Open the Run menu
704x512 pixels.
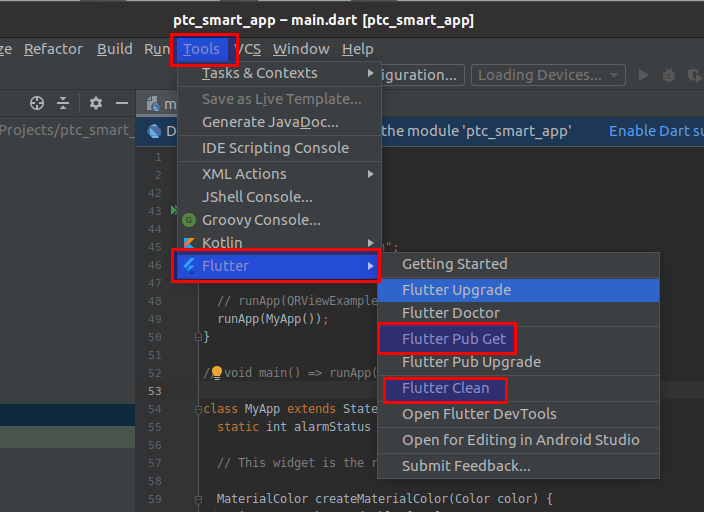coord(157,49)
